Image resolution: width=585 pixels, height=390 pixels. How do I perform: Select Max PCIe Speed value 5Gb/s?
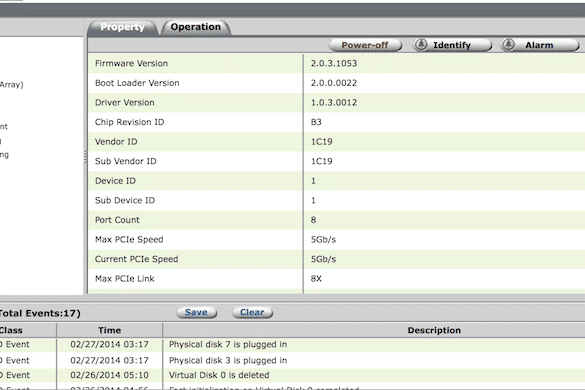point(323,240)
